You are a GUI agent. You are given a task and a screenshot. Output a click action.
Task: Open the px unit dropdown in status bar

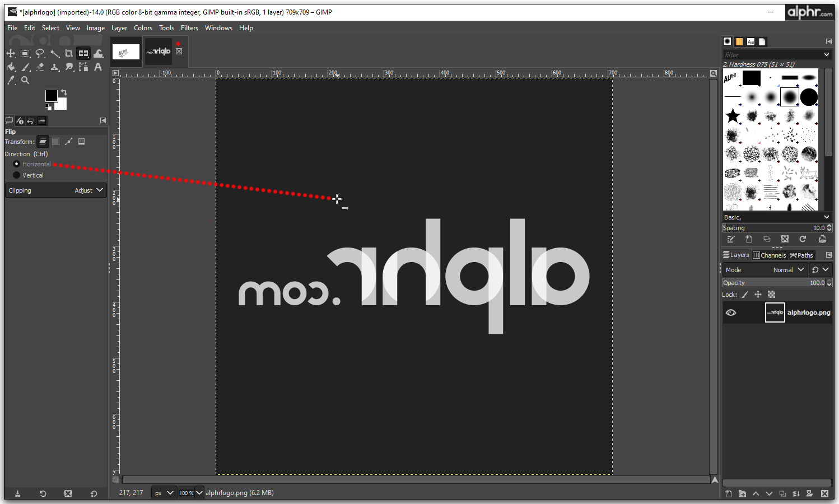[164, 493]
